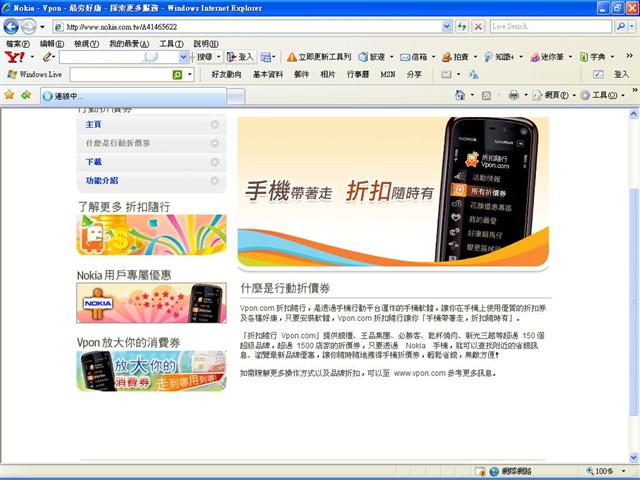Open Yahoo toolbar 信箱 mail button
640x480 pixels.
[x=413, y=57]
